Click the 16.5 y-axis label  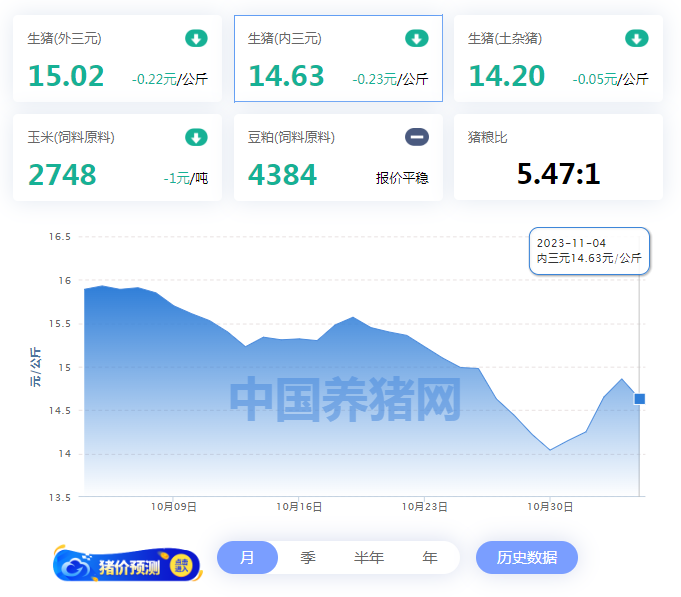(60, 237)
